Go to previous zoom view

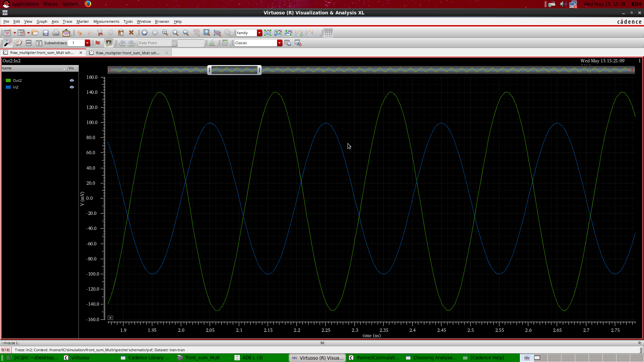145,33
